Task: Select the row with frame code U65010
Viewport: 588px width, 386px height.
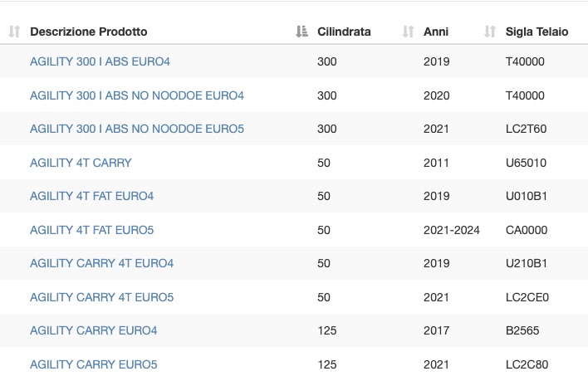Action: click(x=294, y=163)
